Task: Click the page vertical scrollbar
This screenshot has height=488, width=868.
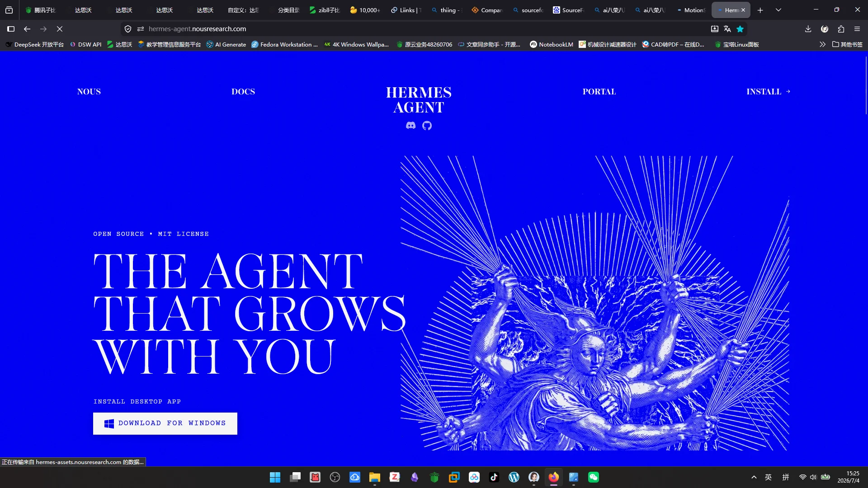Action: [866, 86]
